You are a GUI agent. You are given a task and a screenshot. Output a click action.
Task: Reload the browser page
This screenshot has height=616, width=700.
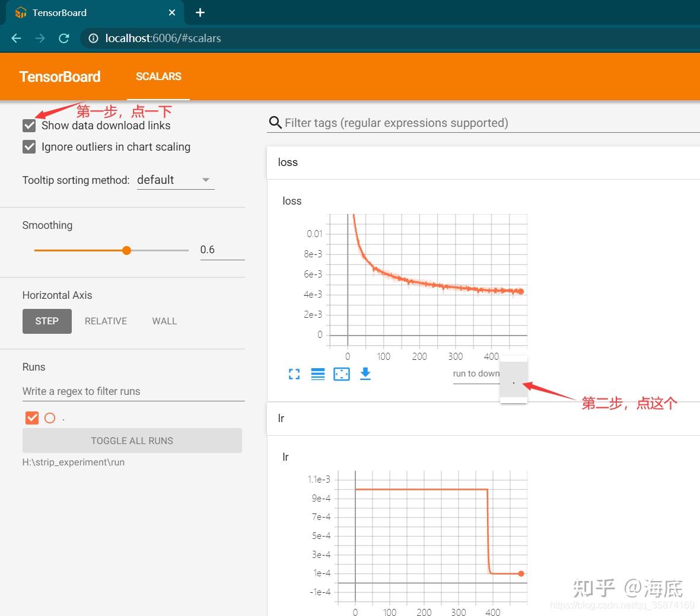click(64, 39)
